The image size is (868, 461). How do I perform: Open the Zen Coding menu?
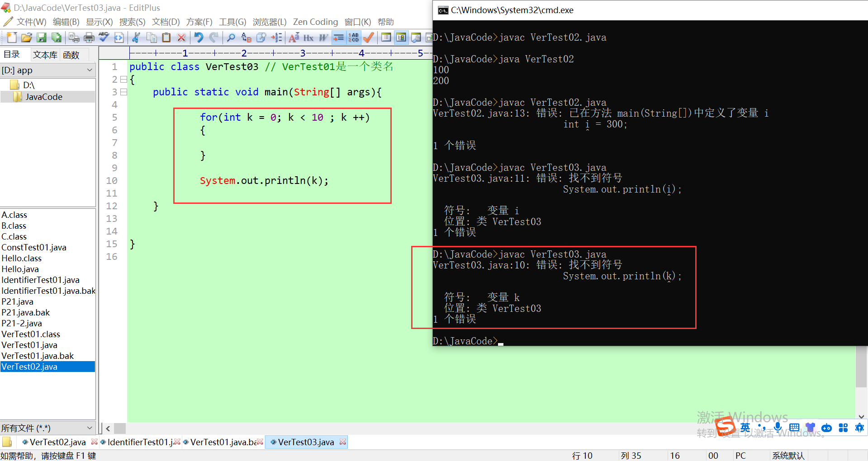[315, 22]
